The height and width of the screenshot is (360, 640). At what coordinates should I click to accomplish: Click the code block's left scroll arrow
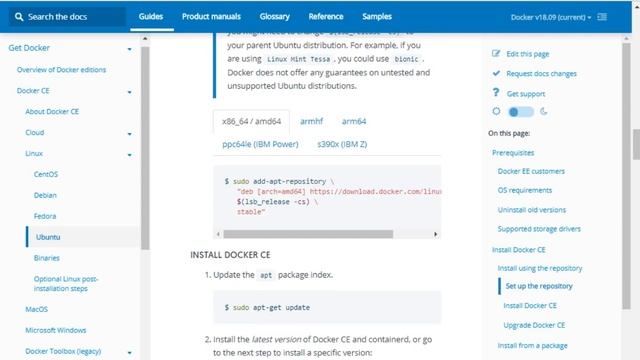pos(218,234)
